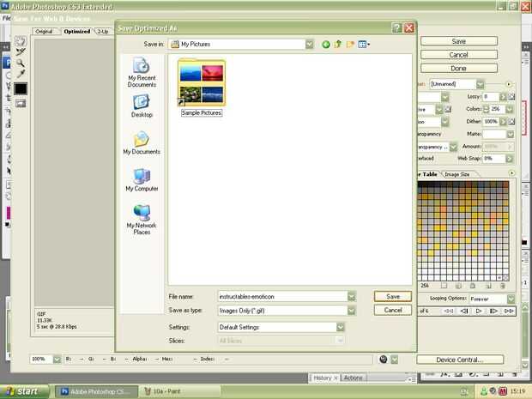This screenshot has width=532, height=399.
Task: Click the Dither channel mask icon
Action: pos(511,122)
